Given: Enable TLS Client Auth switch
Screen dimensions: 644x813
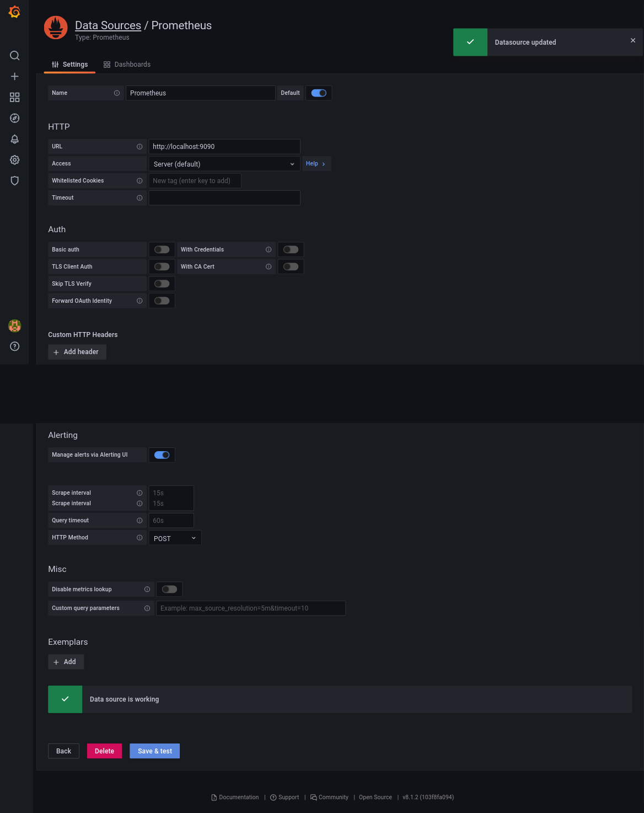Looking at the screenshot, I should (x=162, y=267).
